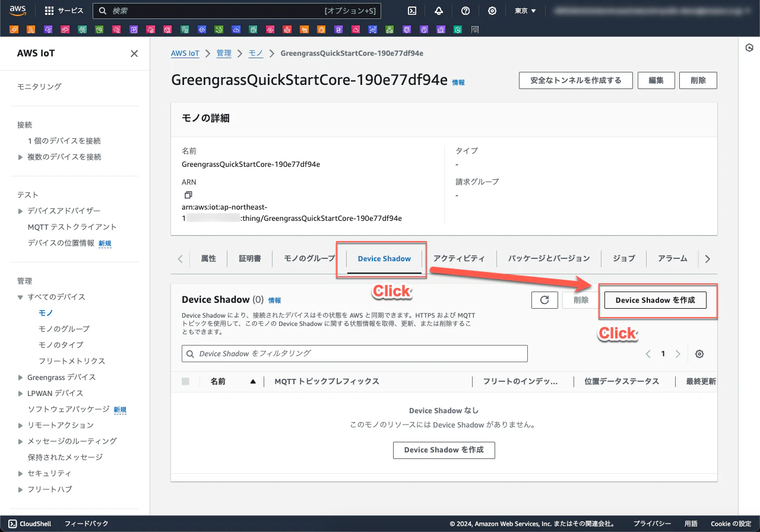Follow the 管理 breadcrumb link
Viewport: 760px width, 532px height.
pyautogui.click(x=224, y=53)
